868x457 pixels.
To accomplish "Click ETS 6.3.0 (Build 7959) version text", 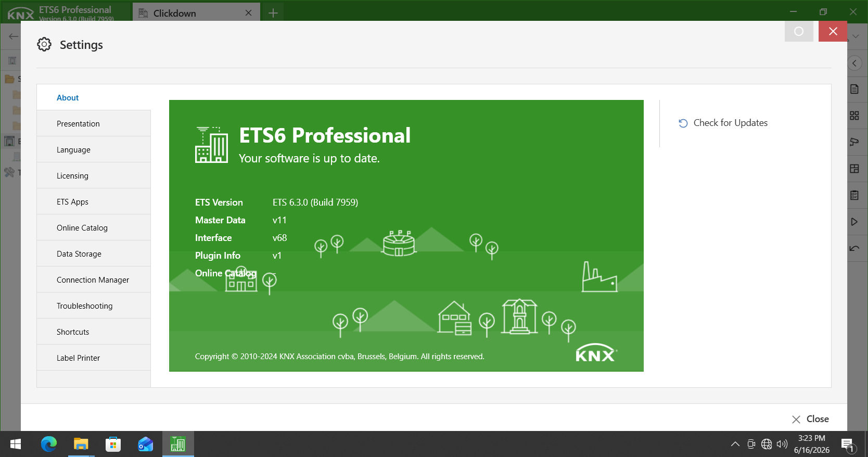I will click(315, 202).
